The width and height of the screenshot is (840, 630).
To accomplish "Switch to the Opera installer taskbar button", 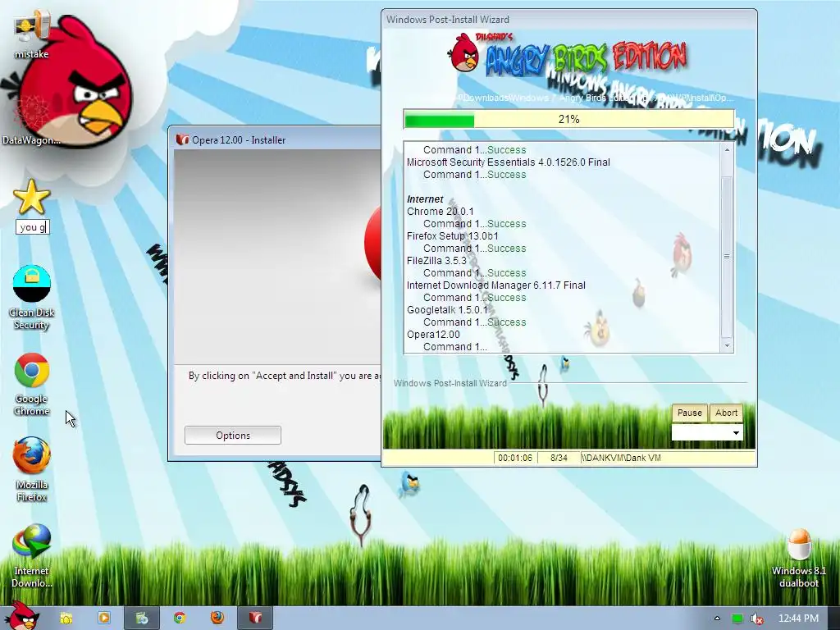I will click(255, 619).
